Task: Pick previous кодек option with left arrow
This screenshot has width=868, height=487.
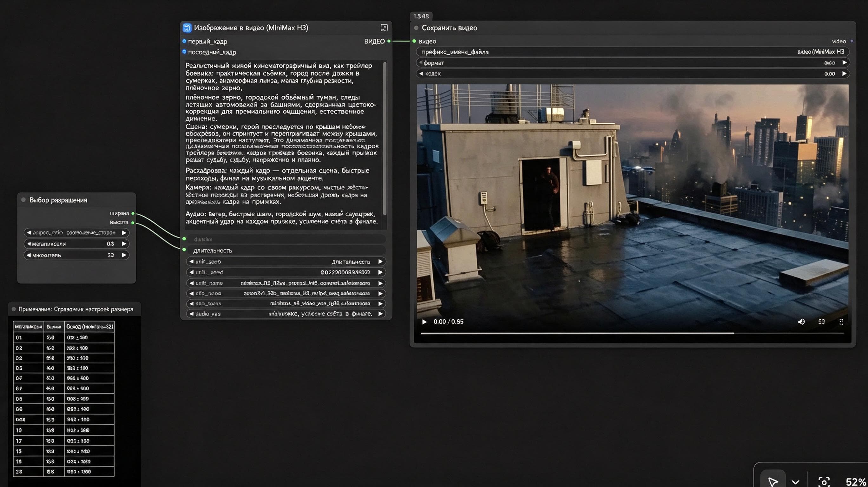Action: coord(421,74)
